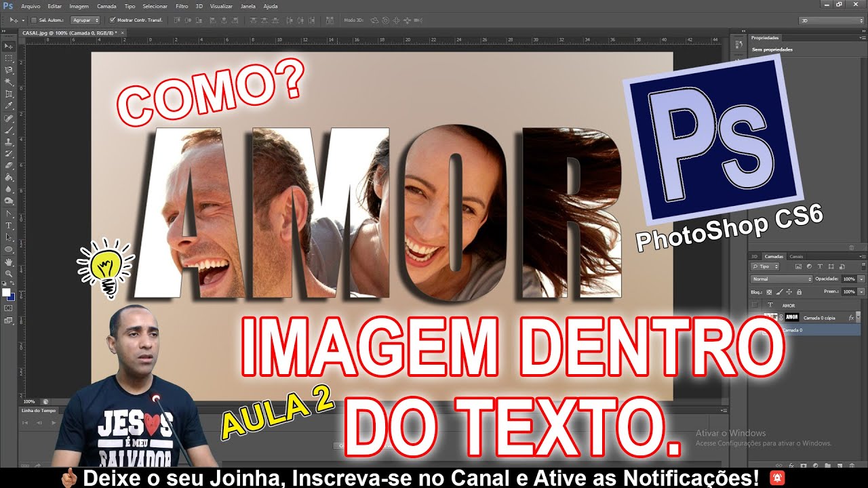Viewport: 868px width, 488px height.
Task: Select the Brush tool
Action: point(9,129)
